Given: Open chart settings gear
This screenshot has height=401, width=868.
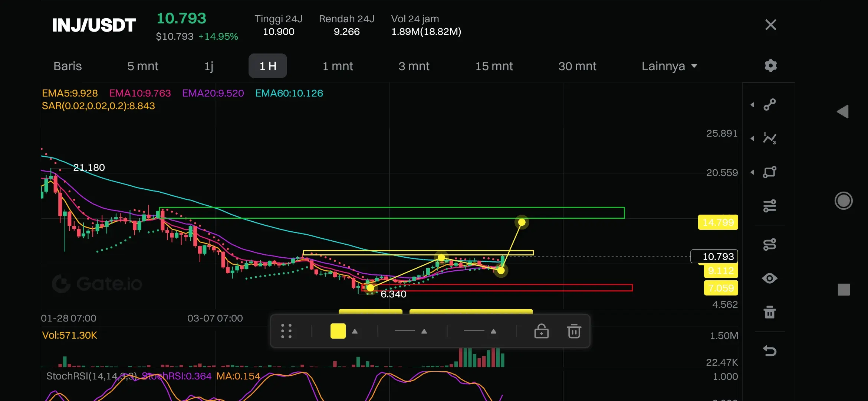Looking at the screenshot, I should click(x=770, y=66).
